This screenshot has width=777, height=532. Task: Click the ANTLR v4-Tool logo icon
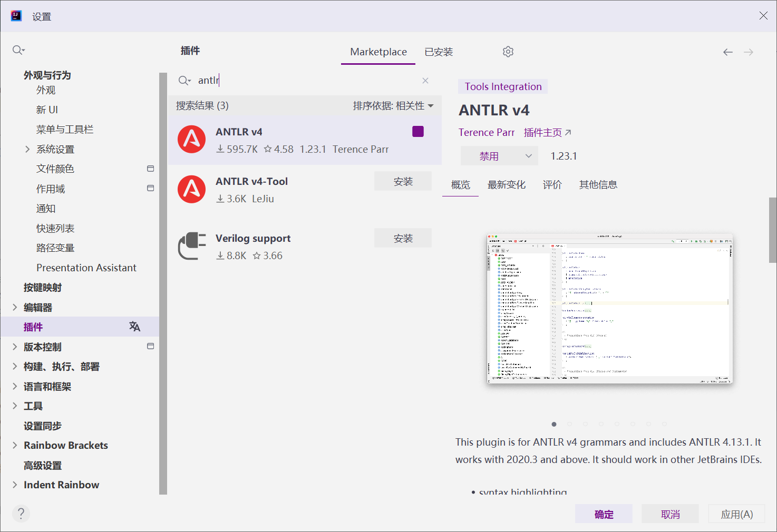(x=191, y=189)
